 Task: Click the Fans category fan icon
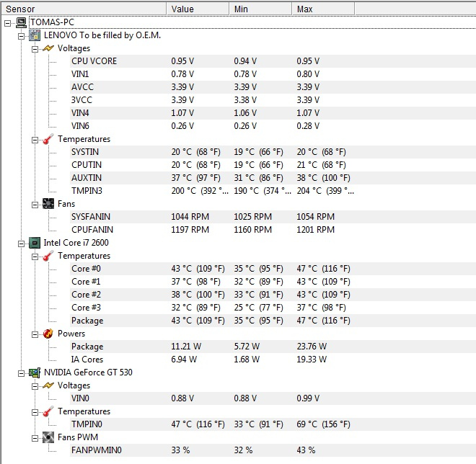pos(48,204)
